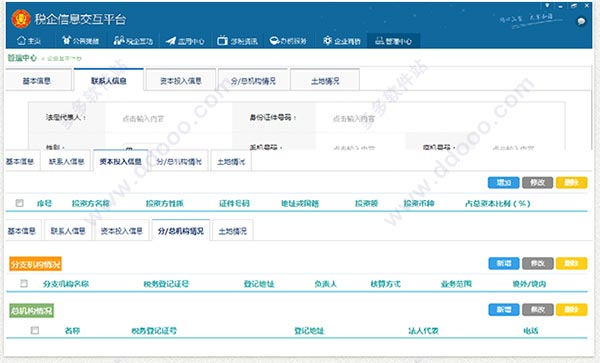Select 土地情况 tab above the 投资方名称 table

pyautogui.click(x=231, y=161)
